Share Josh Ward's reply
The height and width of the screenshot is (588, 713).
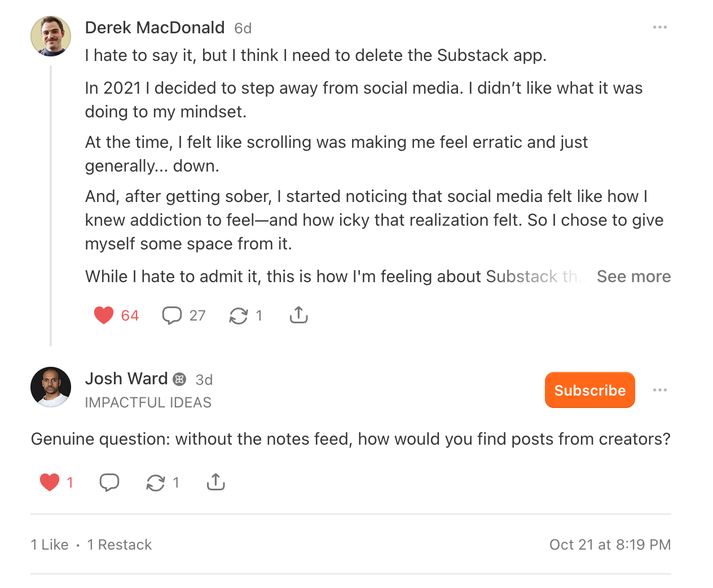(x=215, y=482)
